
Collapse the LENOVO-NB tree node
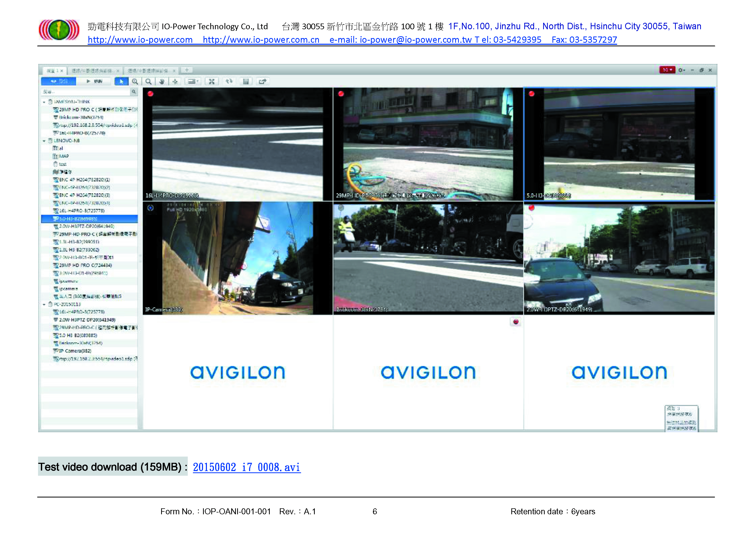(x=44, y=141)
